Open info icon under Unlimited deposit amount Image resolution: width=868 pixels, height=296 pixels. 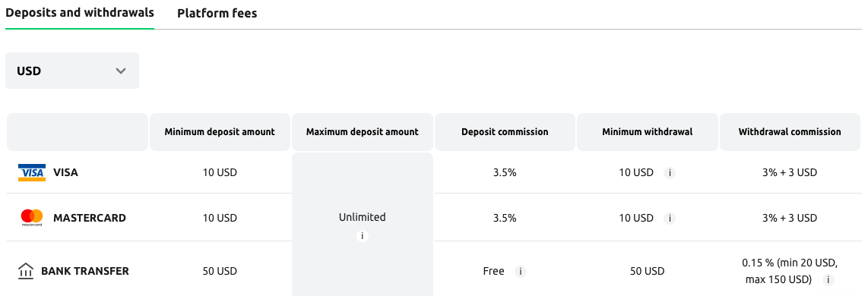362,236
